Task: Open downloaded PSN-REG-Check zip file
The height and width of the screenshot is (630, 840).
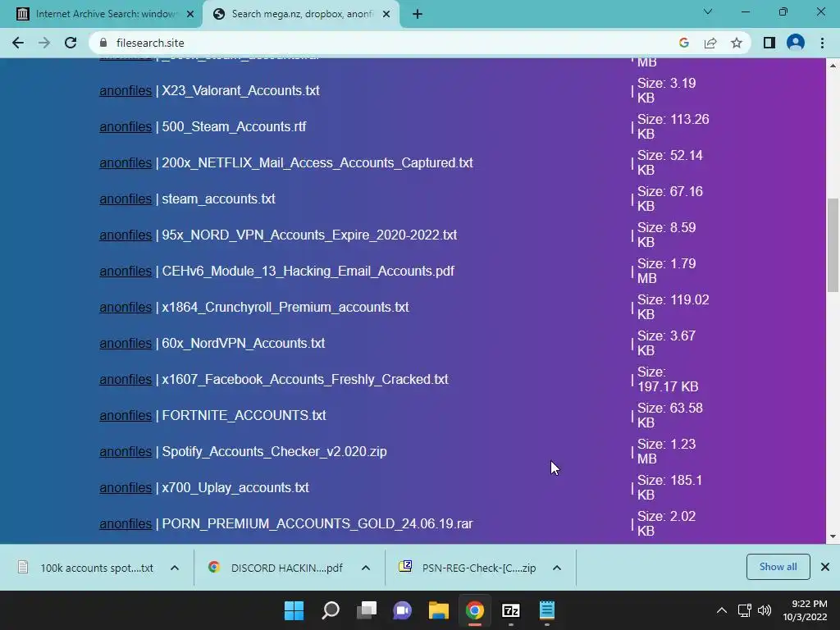Action: [x=468, y=568]
